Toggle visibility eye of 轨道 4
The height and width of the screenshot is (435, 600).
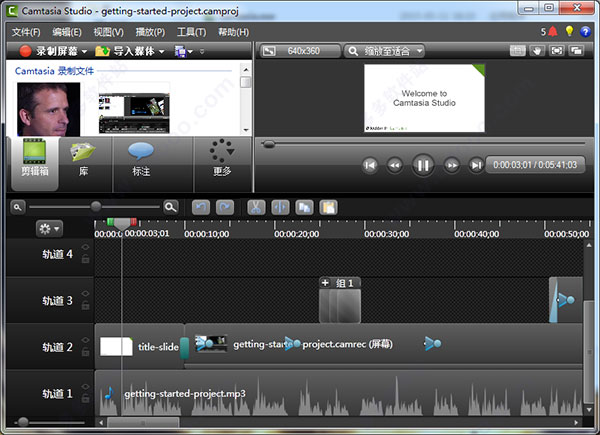tap(85, 248)
